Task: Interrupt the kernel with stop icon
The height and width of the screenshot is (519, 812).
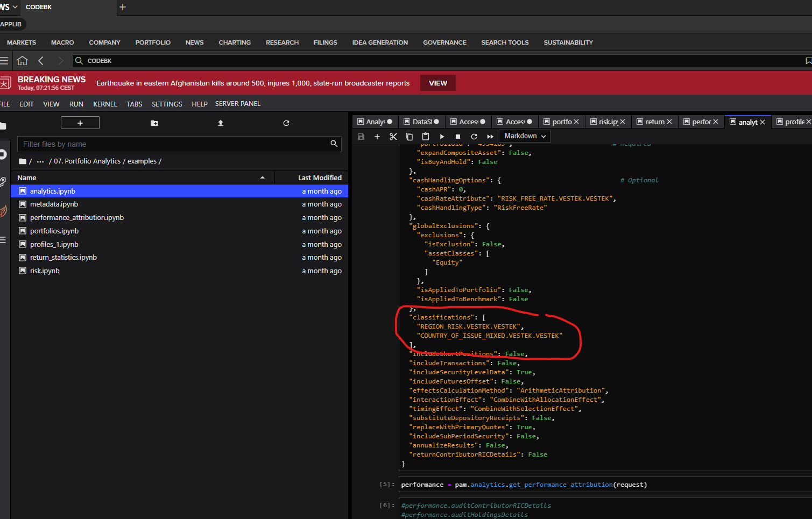Action: tap(458, 137)
